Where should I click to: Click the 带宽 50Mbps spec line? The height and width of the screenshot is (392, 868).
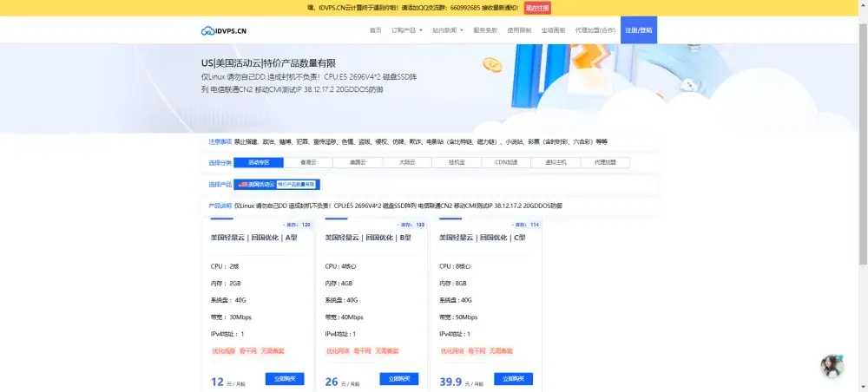(x=459, y=317)
